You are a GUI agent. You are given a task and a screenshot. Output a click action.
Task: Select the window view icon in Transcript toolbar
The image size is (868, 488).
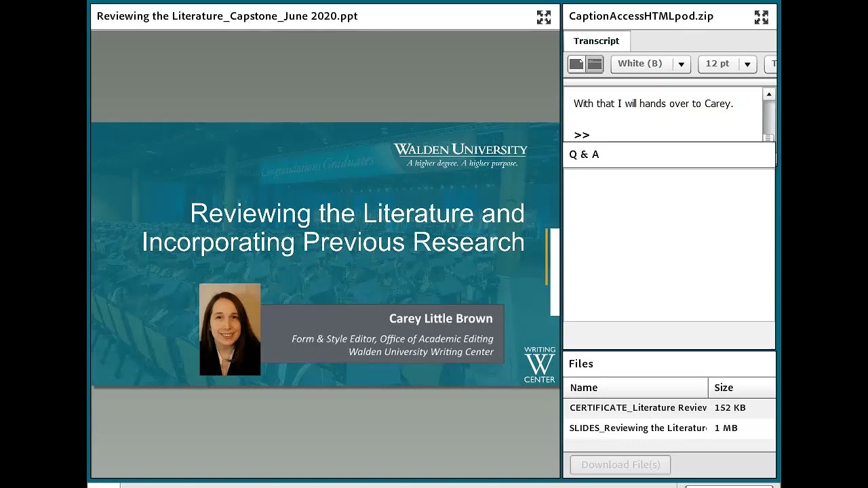pyautogui.click(x=595, y=64)
